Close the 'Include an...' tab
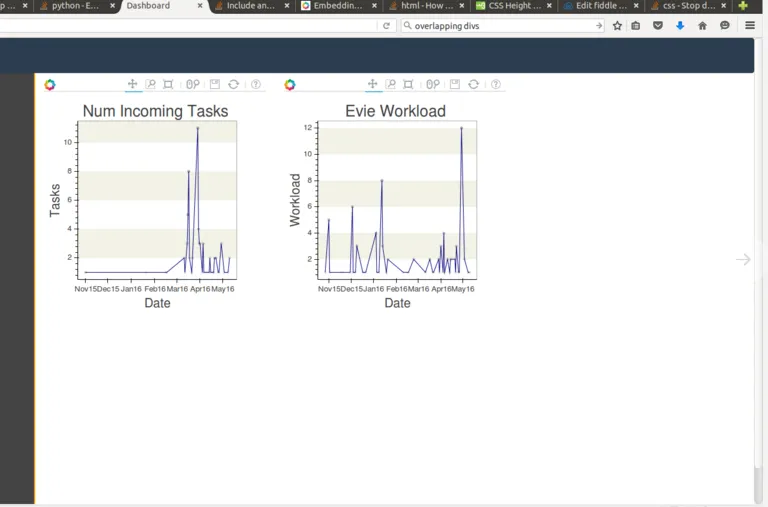 click(x=287, y=6)
